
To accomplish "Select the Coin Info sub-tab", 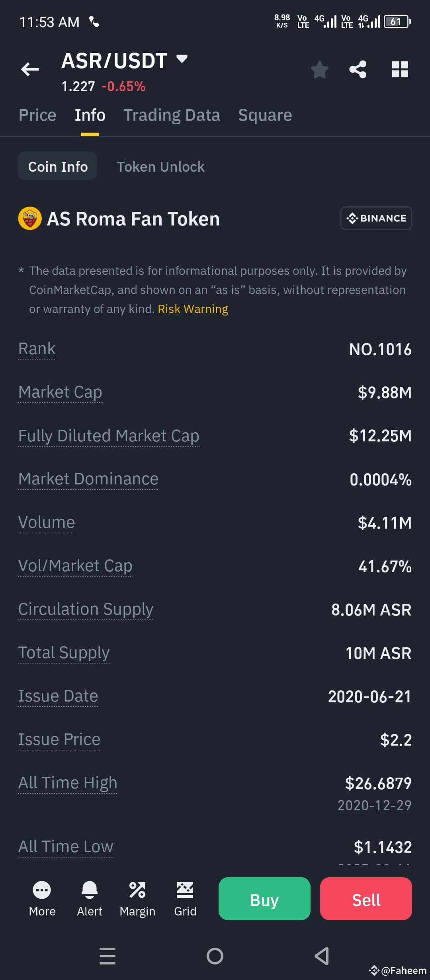I will tap(58, 166).
